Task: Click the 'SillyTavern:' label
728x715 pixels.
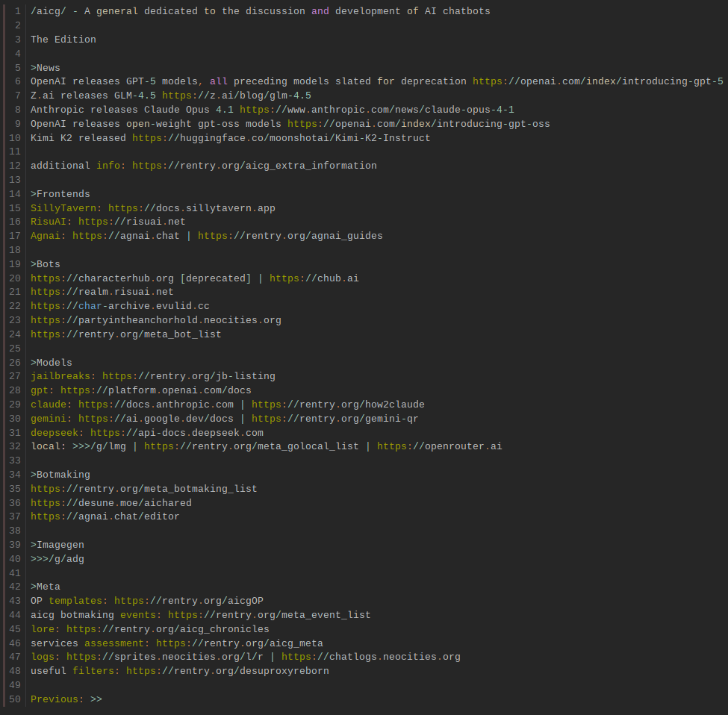Action: 66,208
